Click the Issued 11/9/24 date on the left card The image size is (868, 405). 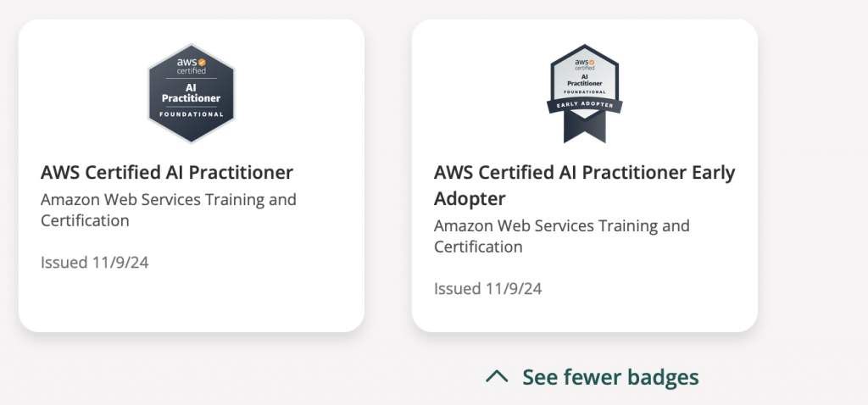(x=94, y=262)
